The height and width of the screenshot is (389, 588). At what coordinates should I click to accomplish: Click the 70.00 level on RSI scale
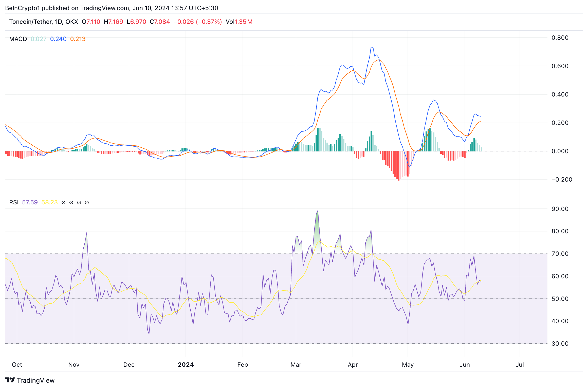(560, 254)
